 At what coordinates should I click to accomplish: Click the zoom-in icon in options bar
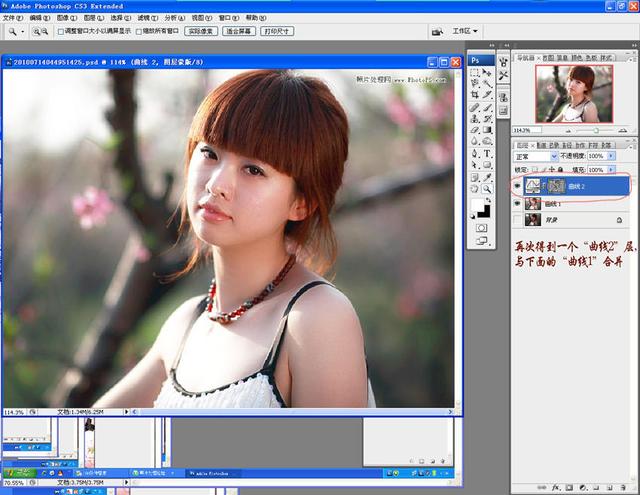[36, 32]
